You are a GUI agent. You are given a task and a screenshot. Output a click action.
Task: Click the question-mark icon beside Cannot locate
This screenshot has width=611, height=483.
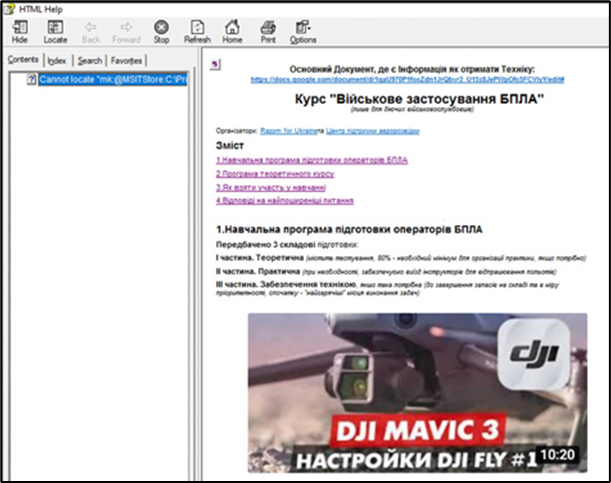click(x=32, y=79)
